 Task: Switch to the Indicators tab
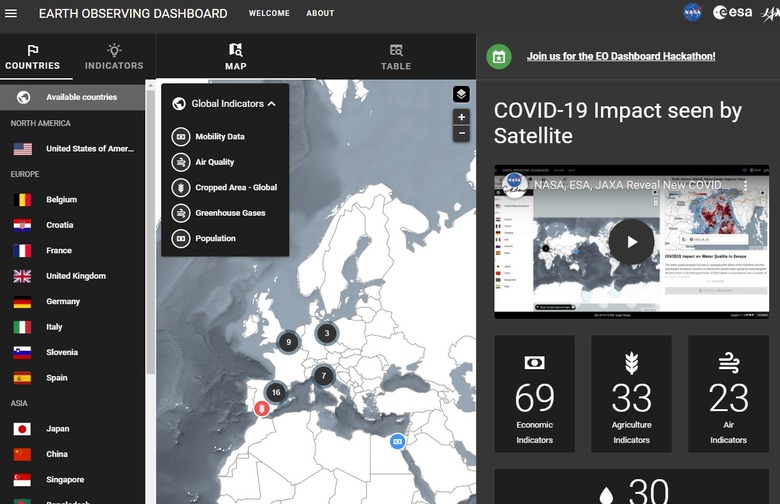click(114, 57)
